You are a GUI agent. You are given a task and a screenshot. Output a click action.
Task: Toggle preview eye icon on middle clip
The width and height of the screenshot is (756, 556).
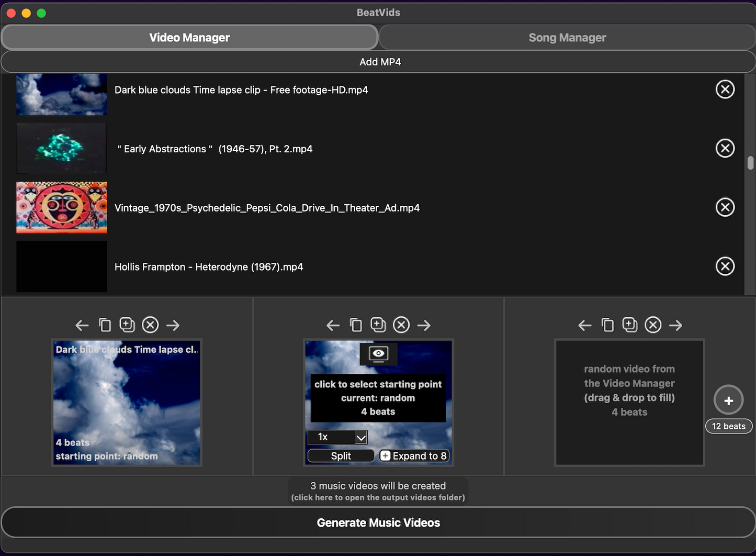pos(378,353)
